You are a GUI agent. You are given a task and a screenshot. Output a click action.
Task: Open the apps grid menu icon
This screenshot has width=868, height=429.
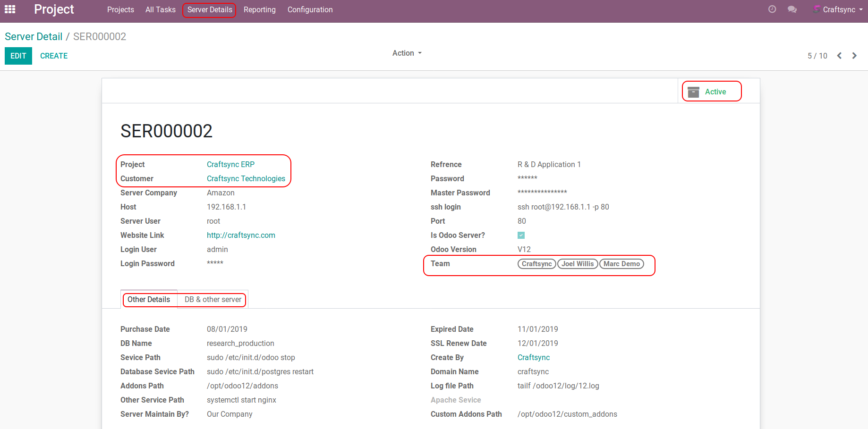[x=10, y=9]
